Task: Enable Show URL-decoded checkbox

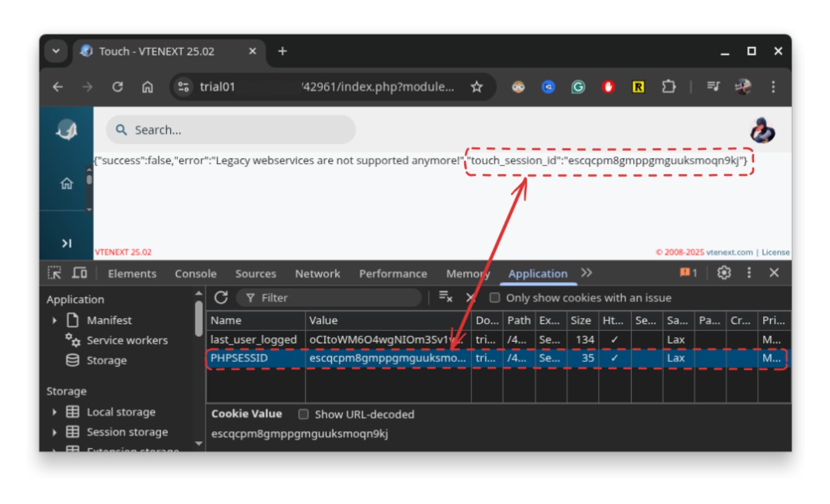Action: coord(303,414)
